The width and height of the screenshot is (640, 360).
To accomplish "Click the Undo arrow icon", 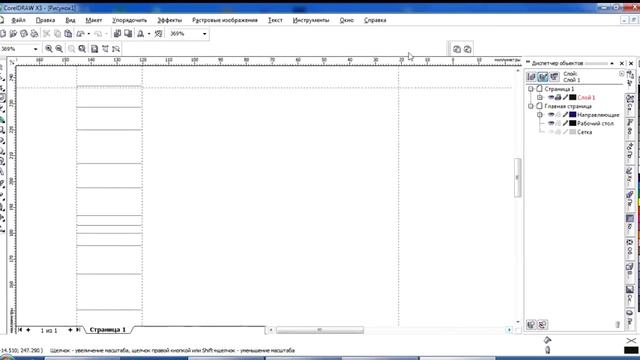I will click(x=80, y=34).
